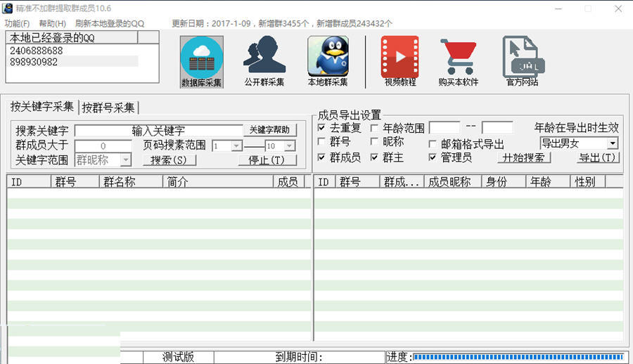Click 刷新本地登录的QQ menu item
633x364 pixels.
tap(110, 23)
